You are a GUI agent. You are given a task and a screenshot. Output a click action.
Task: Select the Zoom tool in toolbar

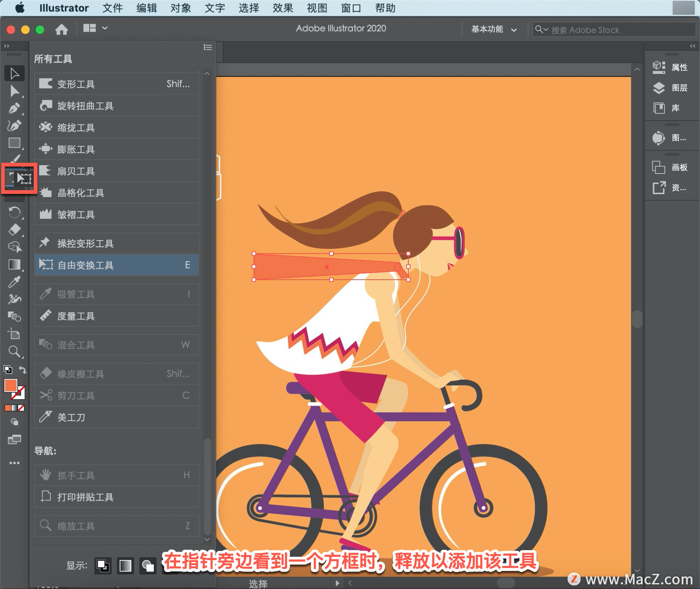click(x=14, y=351)
